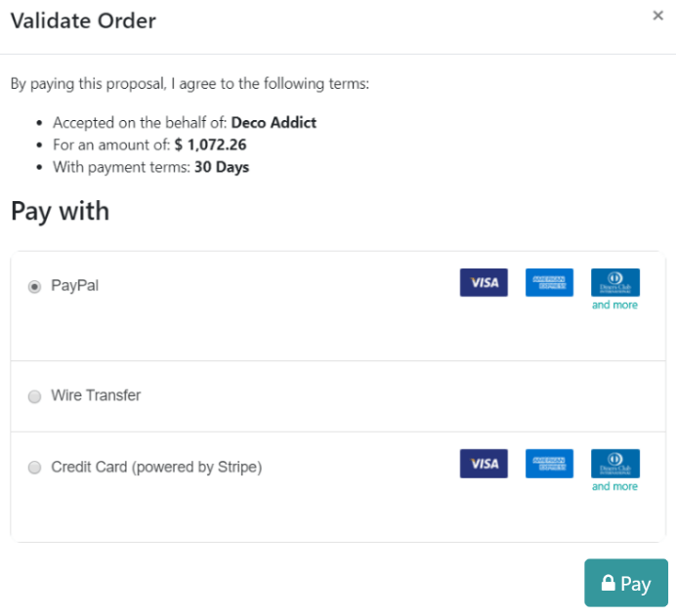This screenshot has width=676, height=616.
Task: Click the American Express icon in the PayPal row
Action: (x=549, y=283)
